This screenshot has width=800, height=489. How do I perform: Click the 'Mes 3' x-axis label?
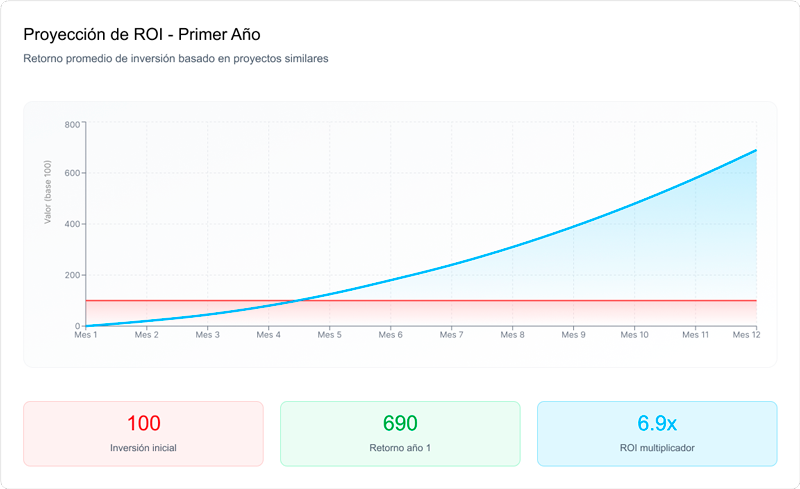(x=208, y=335)
